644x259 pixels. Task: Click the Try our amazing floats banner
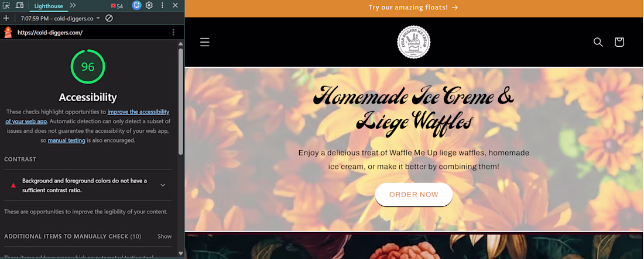click(x=413, y=8)
